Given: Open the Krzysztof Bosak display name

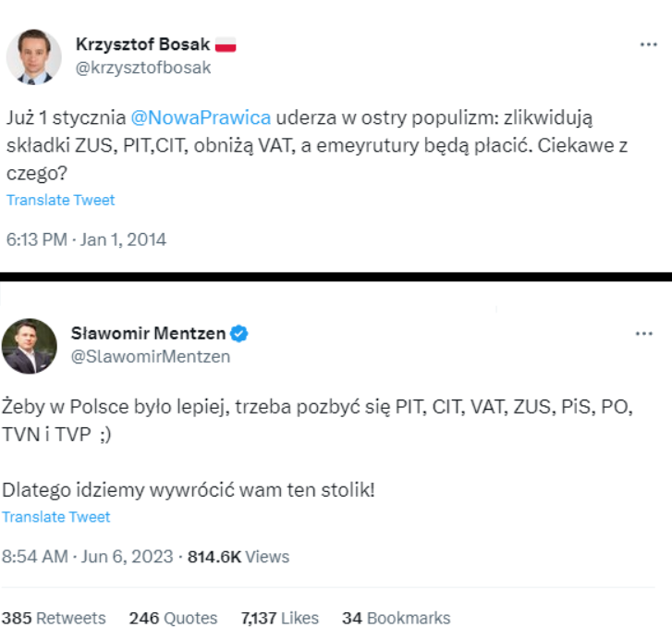Looking at the screenshot, I should point(141,44).
